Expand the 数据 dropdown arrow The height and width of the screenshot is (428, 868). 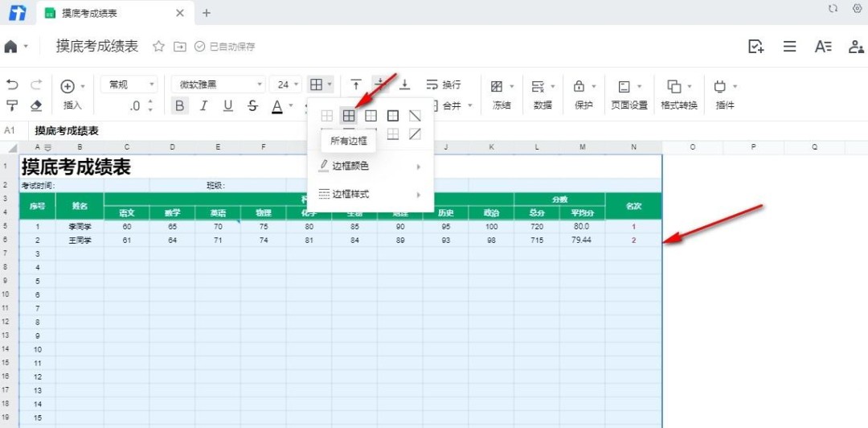552,87
